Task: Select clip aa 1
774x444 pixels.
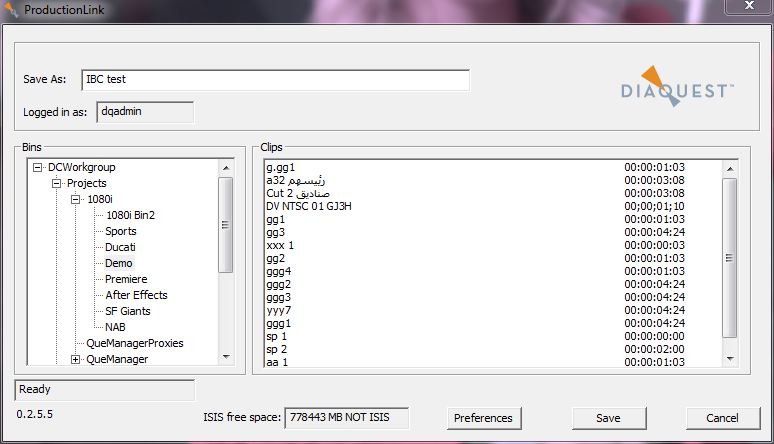Action: 277,362
